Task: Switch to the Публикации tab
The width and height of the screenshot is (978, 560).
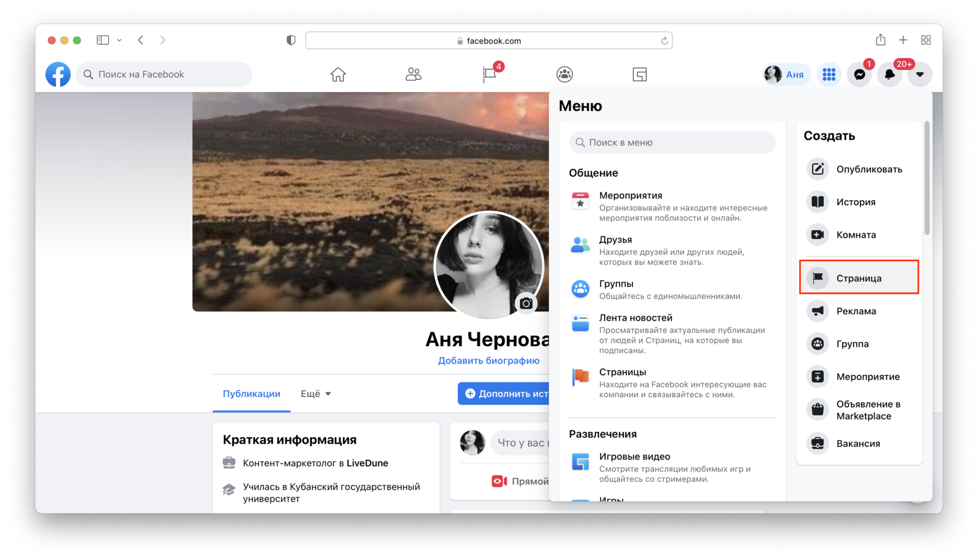Action: coord(251,394)
